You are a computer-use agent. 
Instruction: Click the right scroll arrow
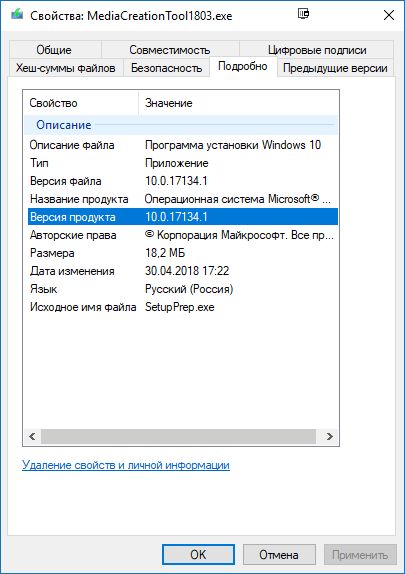pyautogui.click(x=330, y=436)
